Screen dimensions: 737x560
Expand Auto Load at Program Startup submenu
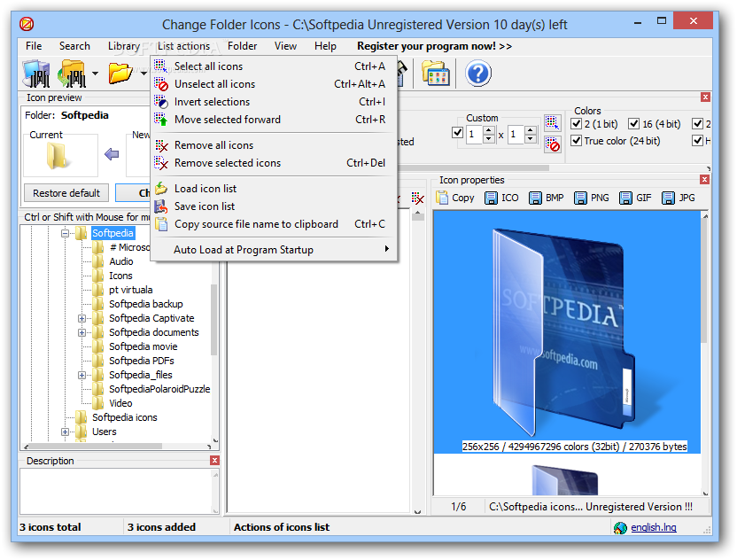pyautogui.click(x=274, y=250)
